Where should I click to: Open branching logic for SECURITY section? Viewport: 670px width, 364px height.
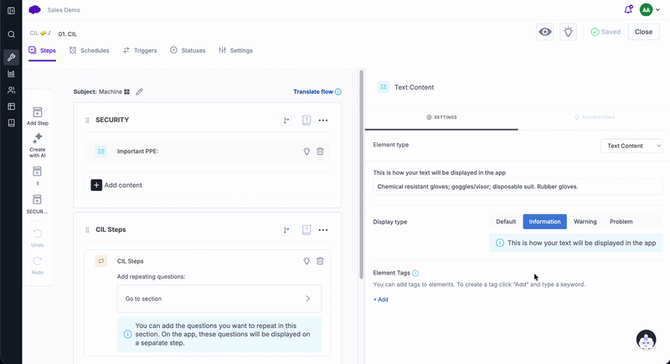point(286,120)
